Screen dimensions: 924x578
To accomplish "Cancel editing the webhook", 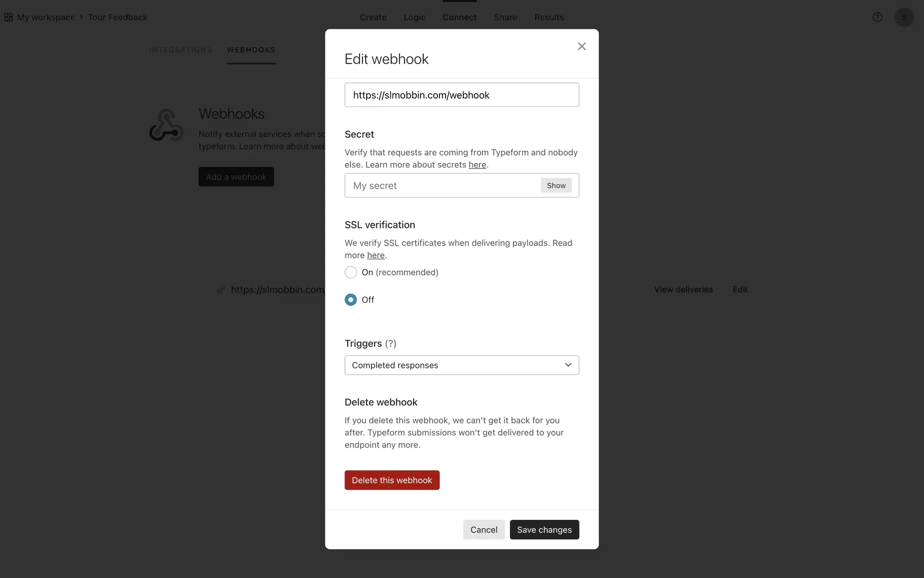I will click(484, 530).
